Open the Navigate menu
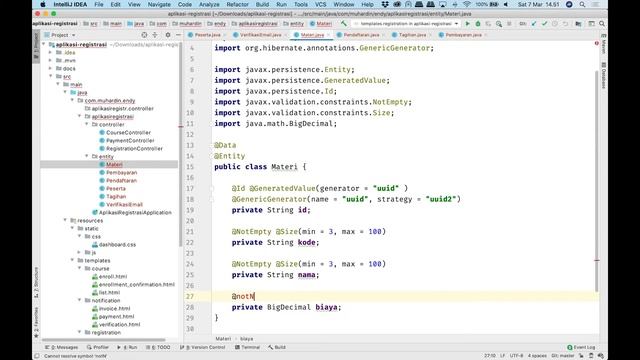Viewport: 640px width, 360px height. [x=159, y=4]
